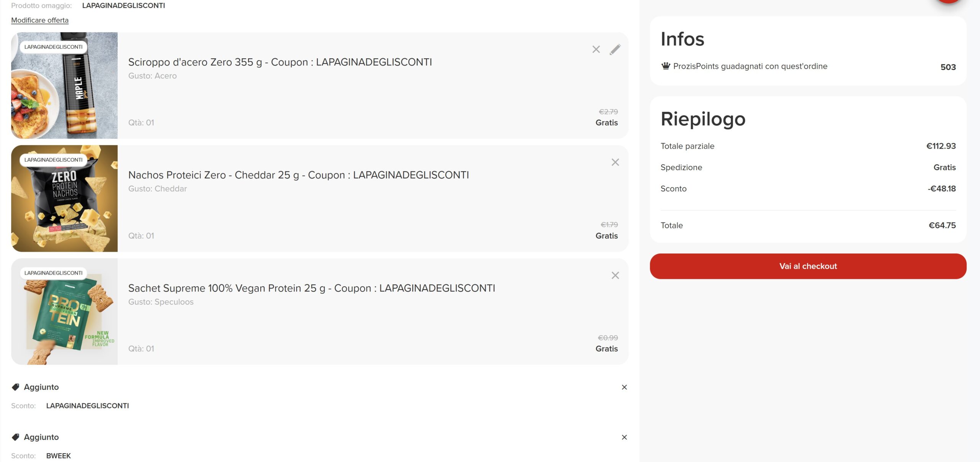Open the Nachos Proteici Zero Cheddar title
Viewport: 980px width, 462px height.
(x=298, y=175)
